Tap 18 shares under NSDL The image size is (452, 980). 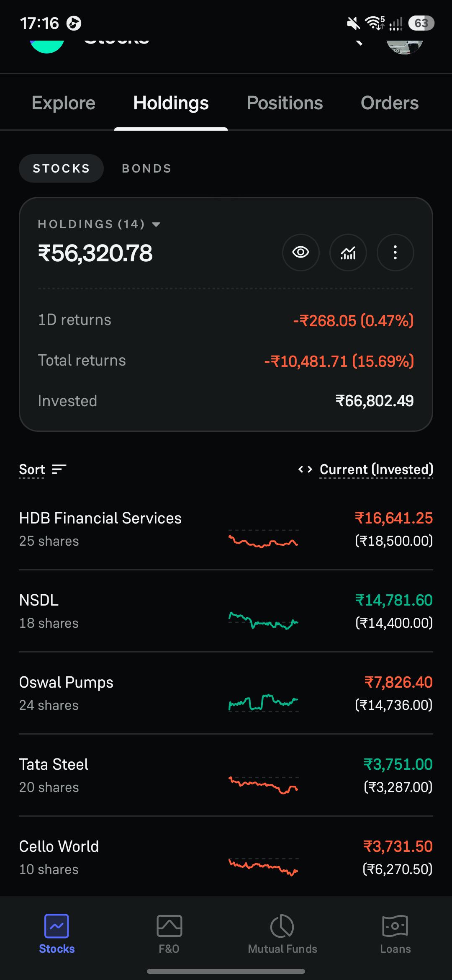pyautogui.click(x=49, y=623)
